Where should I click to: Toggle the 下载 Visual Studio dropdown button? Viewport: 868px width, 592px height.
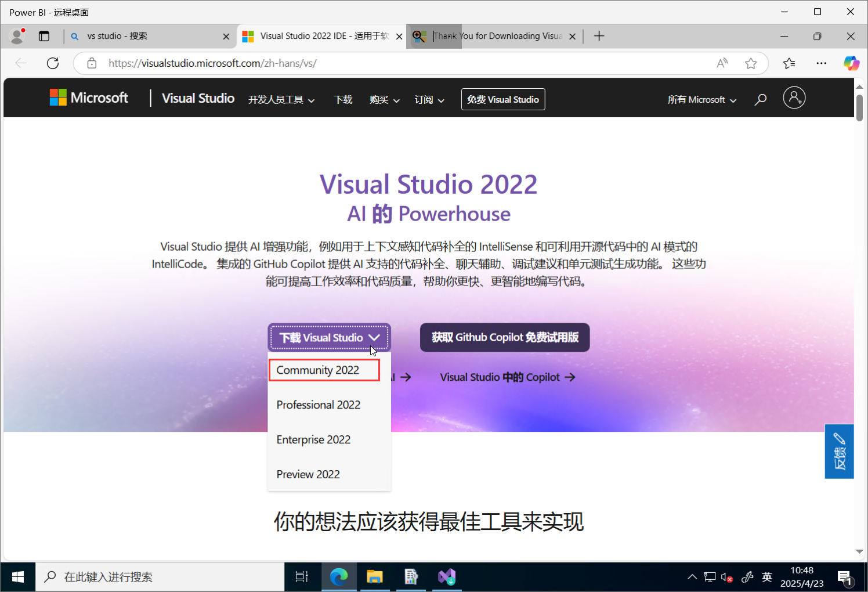coord(329,337)
